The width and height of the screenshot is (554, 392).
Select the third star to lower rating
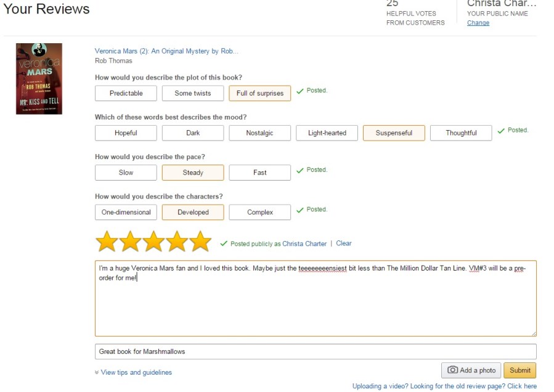(153, 241)
